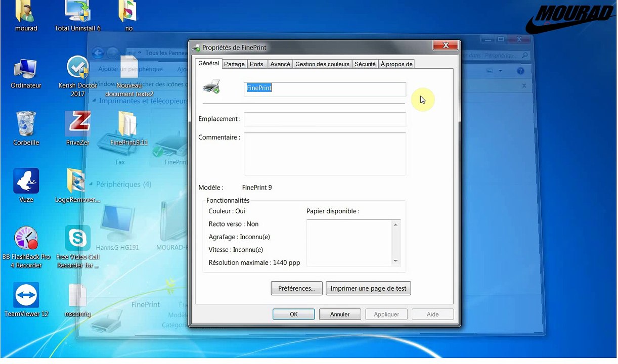Click the 'Recto verso : Non' text
This screenshot has width=618, height=364.
[x=234, y=224]
